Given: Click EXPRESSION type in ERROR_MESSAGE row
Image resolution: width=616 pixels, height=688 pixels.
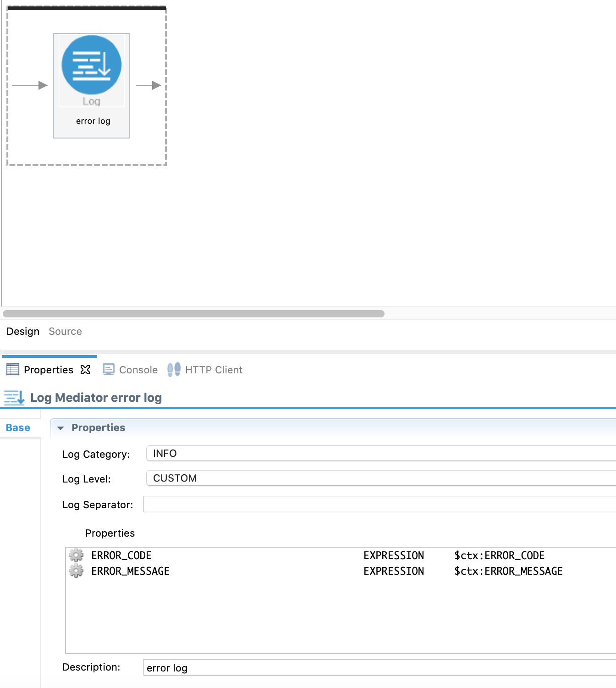Looking at the screenshot, I should (x=394, y=571).
